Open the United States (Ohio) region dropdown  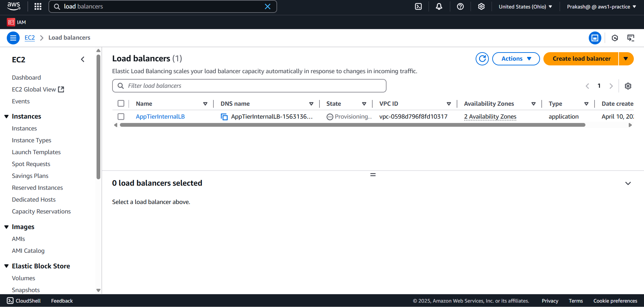[525, 6]
